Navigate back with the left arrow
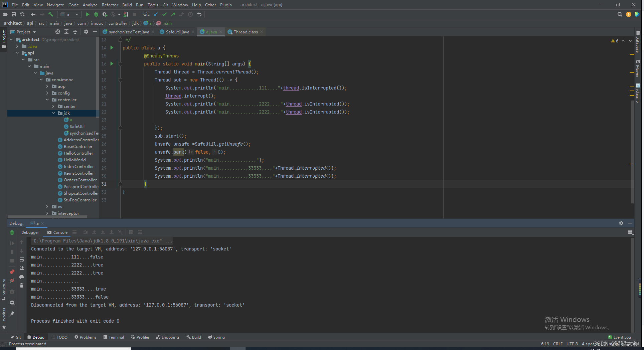This screenshot has height=350, width=644. 33,14
